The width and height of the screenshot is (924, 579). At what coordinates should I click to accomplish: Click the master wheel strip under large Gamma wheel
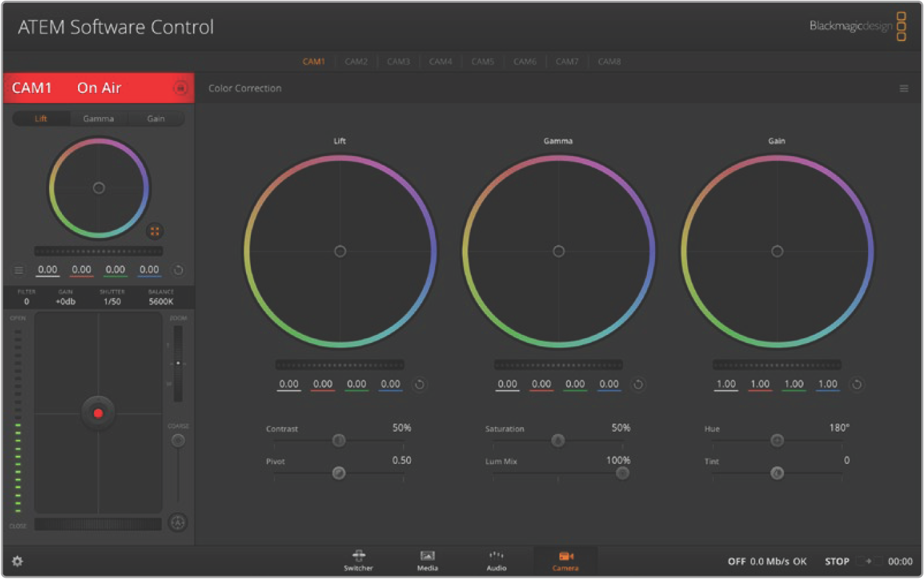point(558,364)
